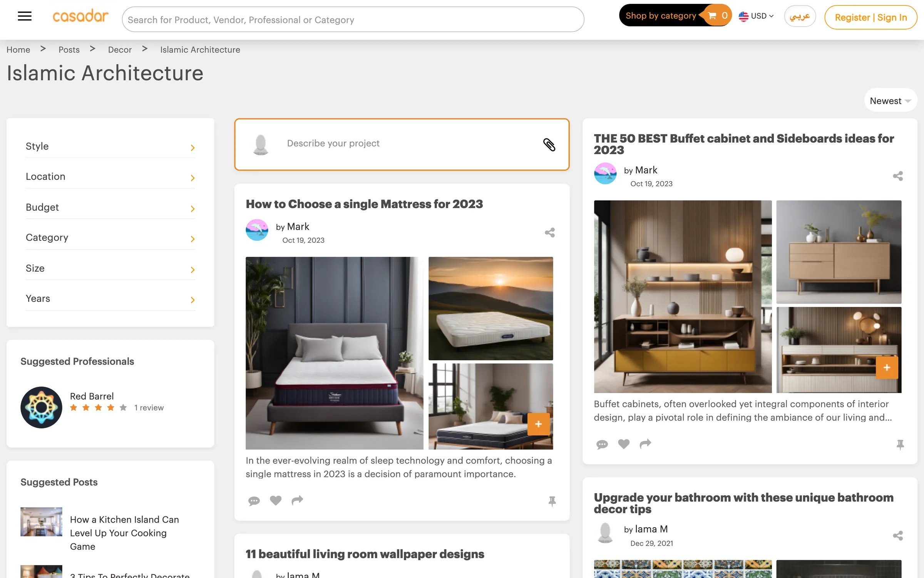Show more Buffet cabinet photos plus icon
The height and width of the screenshot is (578, 924).
tap(887, 368)
